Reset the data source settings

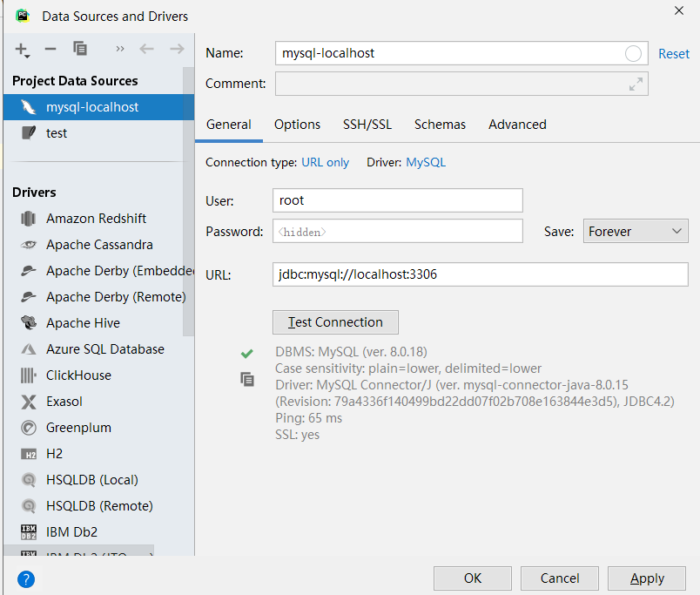[673, 53]
